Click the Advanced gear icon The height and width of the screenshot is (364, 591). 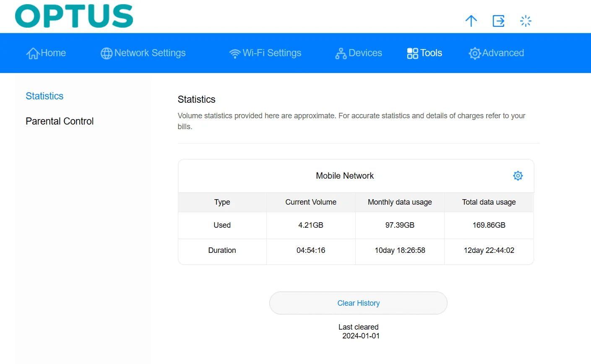click(x=475, y=53)
